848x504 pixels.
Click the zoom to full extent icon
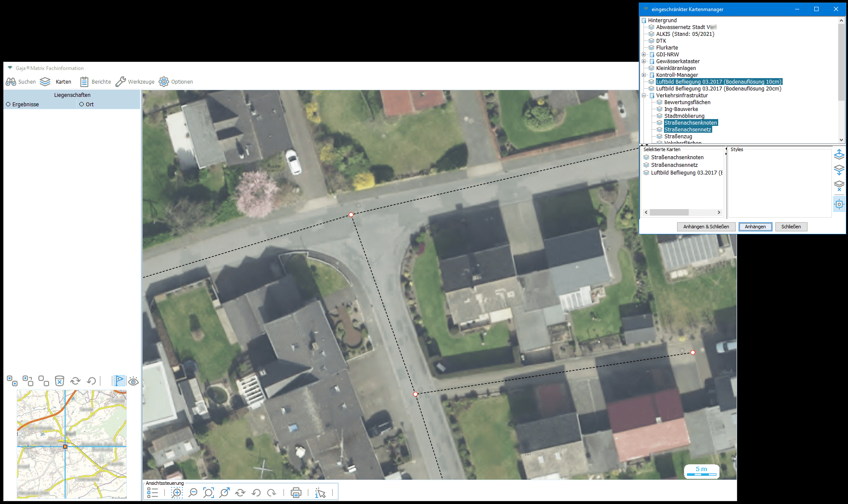pos(208,493)
